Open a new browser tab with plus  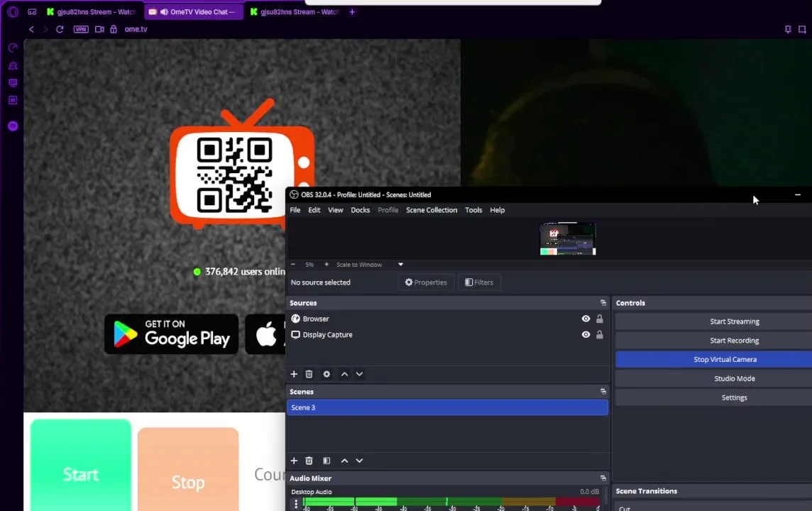point(352,11)
